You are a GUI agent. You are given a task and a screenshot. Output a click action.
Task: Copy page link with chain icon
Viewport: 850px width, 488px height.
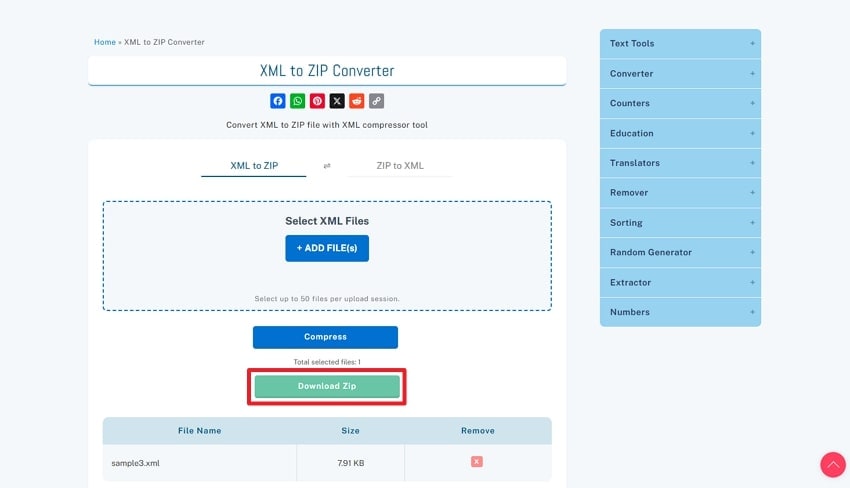click(377, 101)
